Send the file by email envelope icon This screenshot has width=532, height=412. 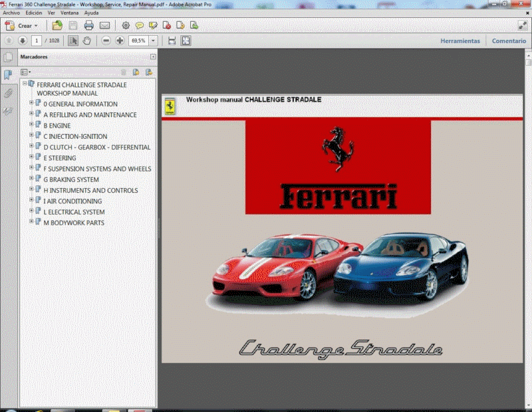pos(104,25)
